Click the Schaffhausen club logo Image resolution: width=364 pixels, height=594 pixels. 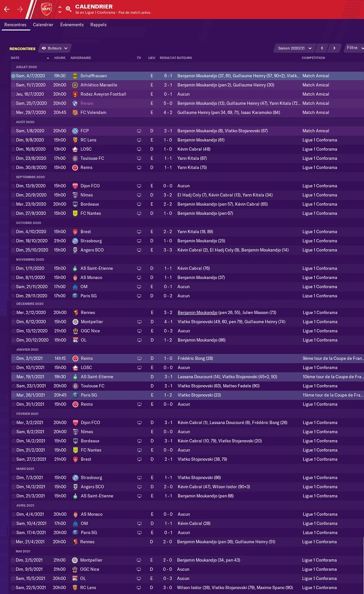[x=75, y=76]
